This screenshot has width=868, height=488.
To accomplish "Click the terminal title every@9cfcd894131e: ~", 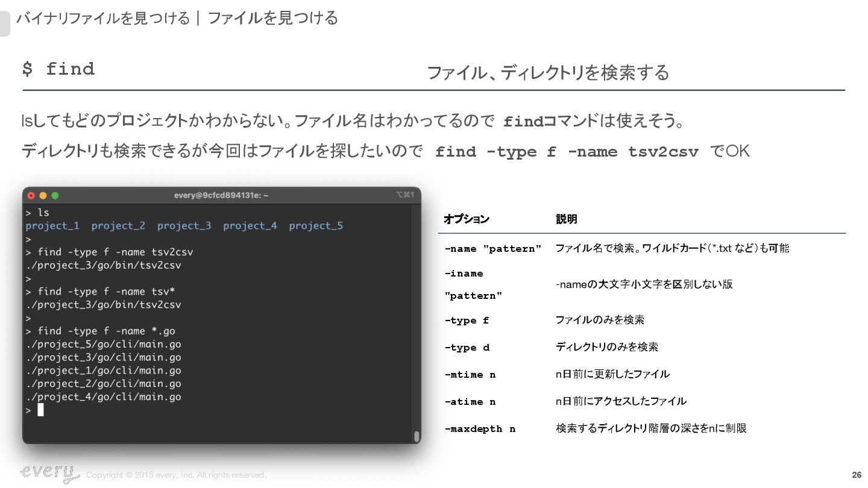I will pyautogui.click(x=221, y=195).
